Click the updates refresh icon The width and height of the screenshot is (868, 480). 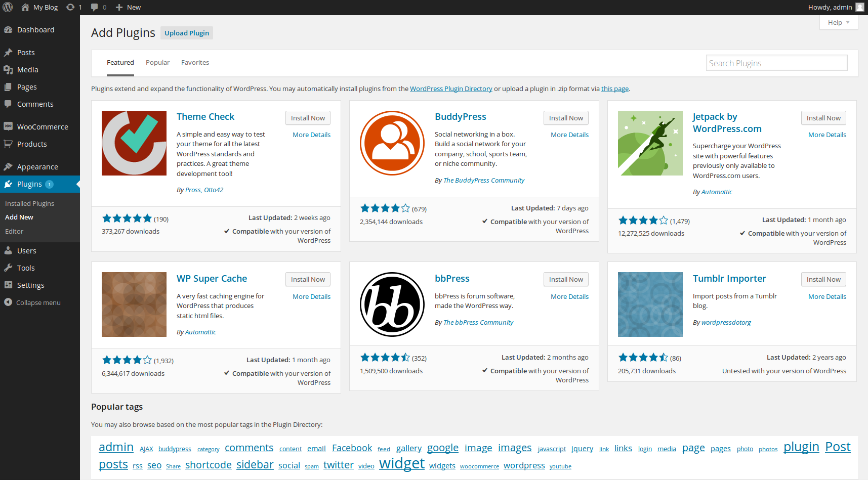70,7
